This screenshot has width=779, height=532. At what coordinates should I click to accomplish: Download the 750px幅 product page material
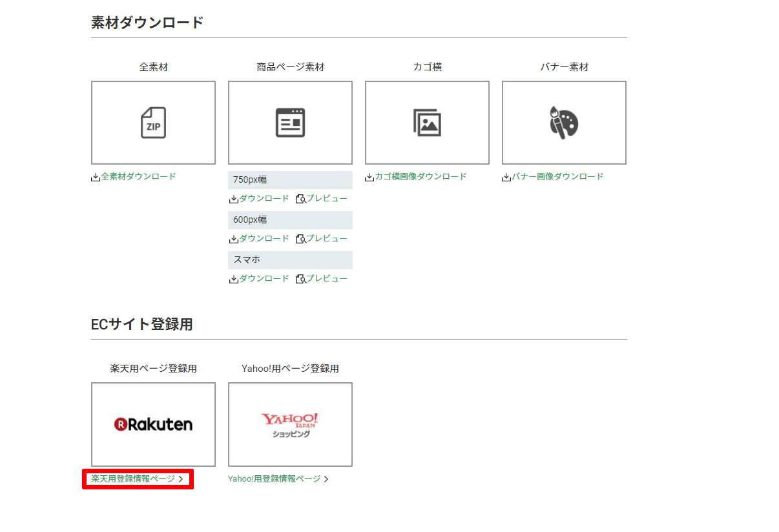pyautogui.click(x=260, y=199)
